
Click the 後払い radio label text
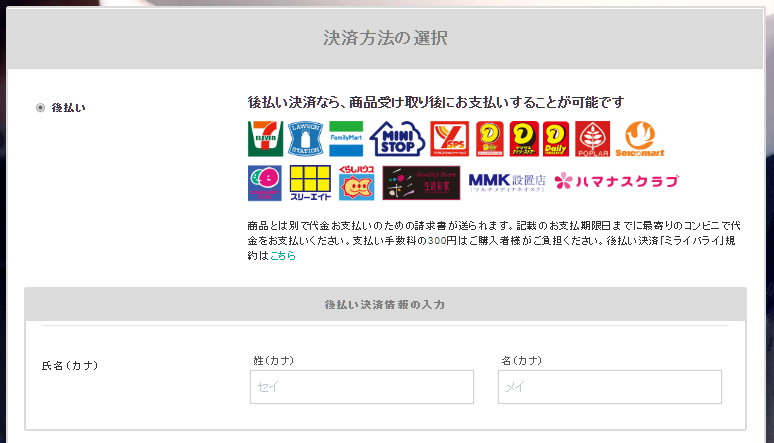point(69,108)
